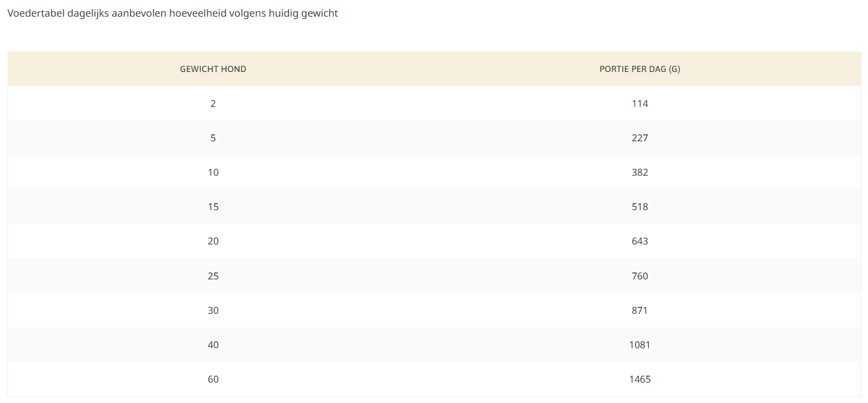Image resolution: width=868 pixels, height=403 pixels.
Task: Select the portion cell showing 518
Action: point(639,207)
